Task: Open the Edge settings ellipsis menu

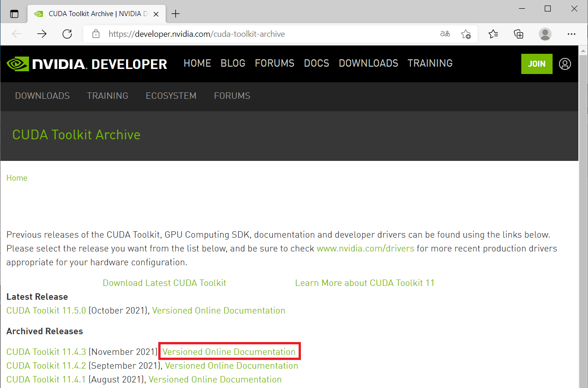Action: pos(571,34)
